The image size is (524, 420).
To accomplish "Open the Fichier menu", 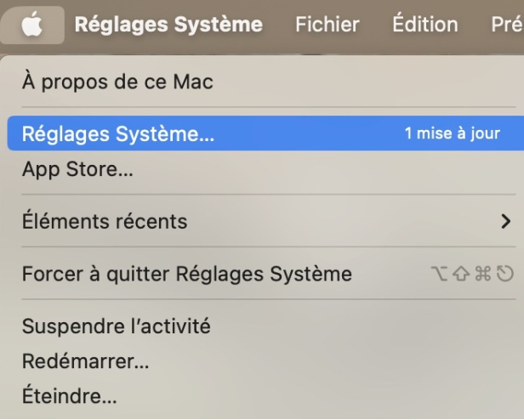I will click(327, 25).
